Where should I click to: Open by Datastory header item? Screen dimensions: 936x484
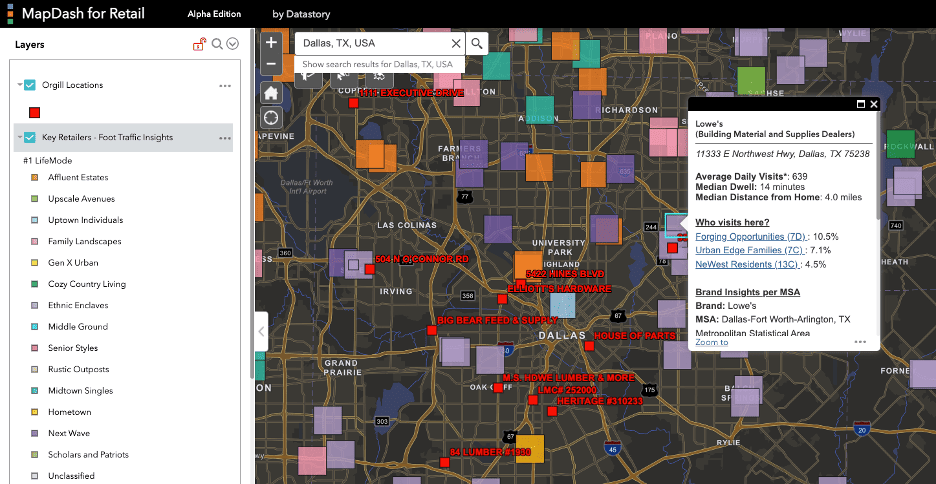301,14
